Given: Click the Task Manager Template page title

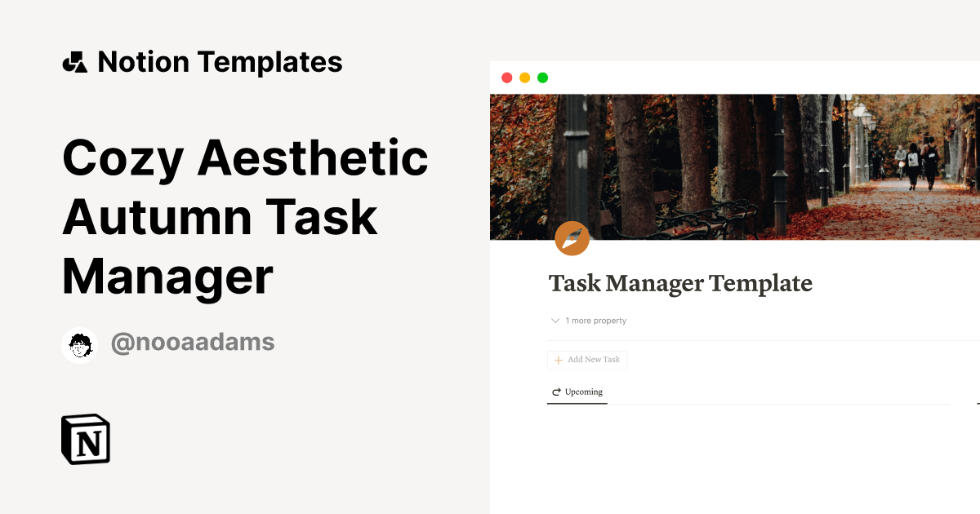Looking at the screenshot, I should [680, 284].
